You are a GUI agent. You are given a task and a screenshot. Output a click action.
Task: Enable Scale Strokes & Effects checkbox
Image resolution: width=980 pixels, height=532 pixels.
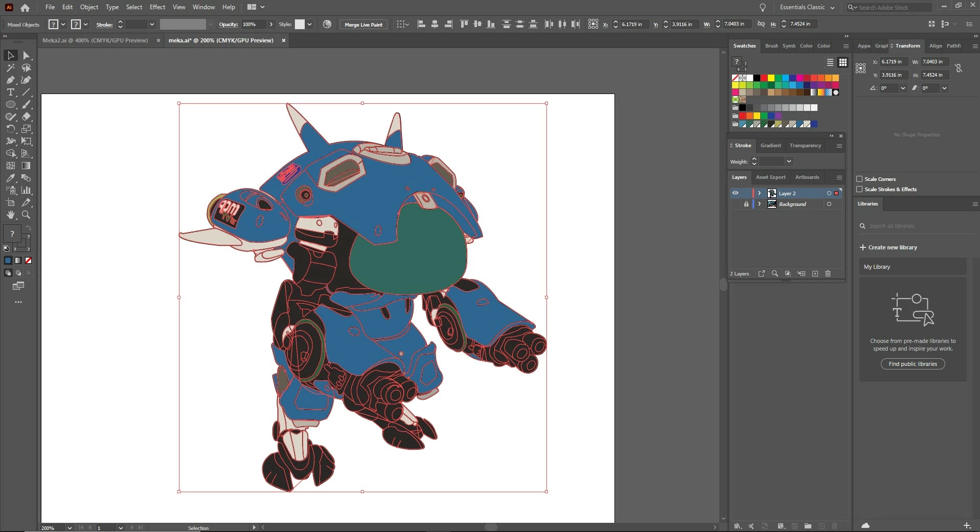[859, 189]
